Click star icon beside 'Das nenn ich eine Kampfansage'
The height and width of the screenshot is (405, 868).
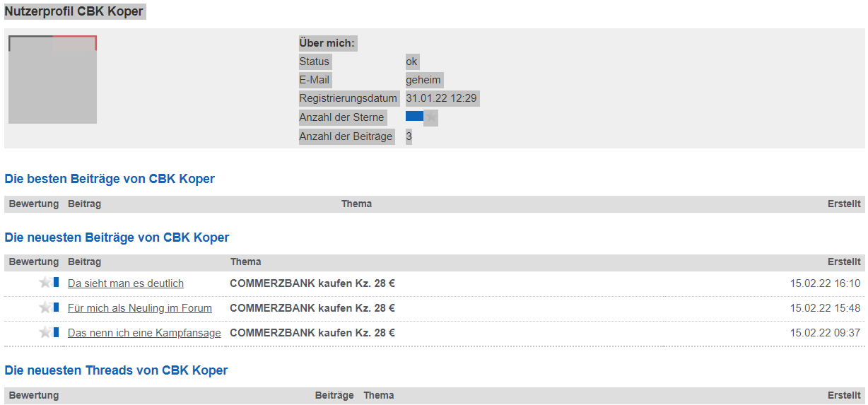[45, 332]
